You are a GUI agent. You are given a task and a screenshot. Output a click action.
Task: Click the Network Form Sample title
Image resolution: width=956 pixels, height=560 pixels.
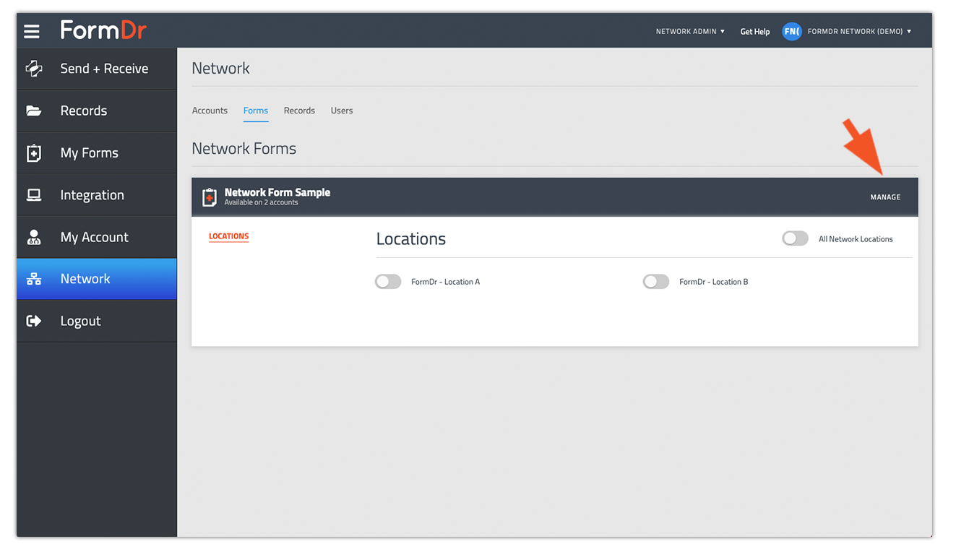pos(277,192)
